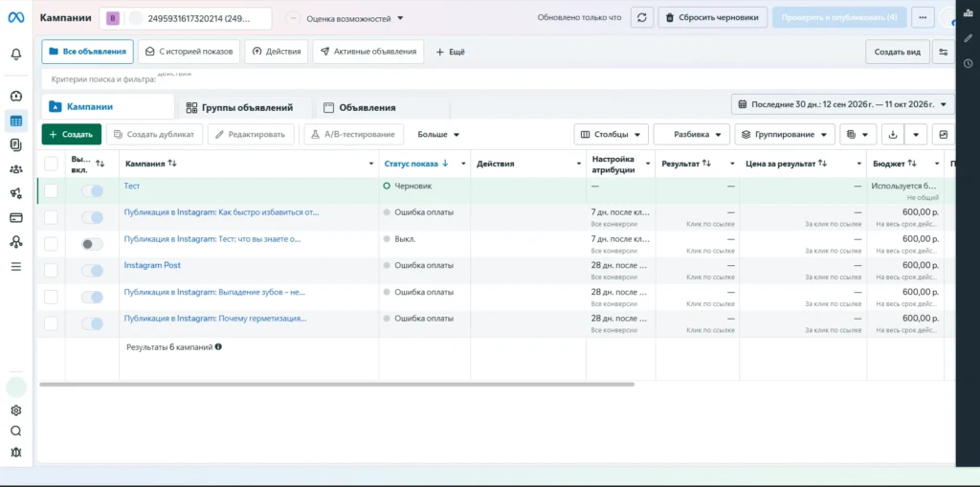Open the date range Последние 30 дн. picker
Image resolution: width=980 pixels, height=487 pixels.
842,104
